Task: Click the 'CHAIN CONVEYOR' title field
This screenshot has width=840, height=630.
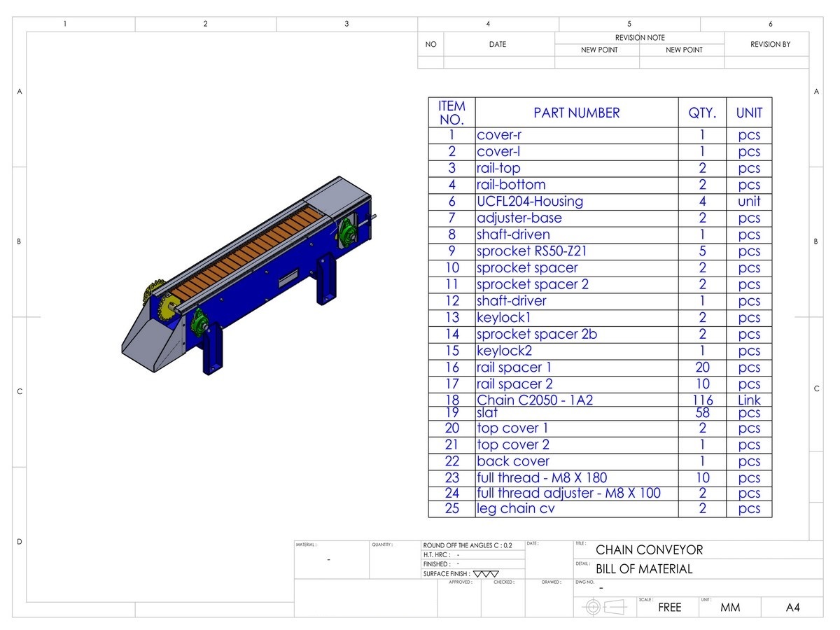Action: pyautogui.click(x=649, y=550)
